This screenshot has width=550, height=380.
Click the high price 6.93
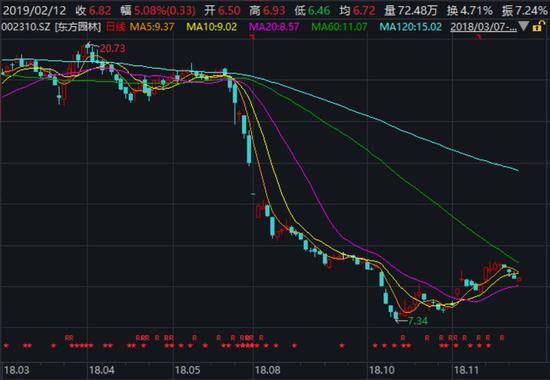click(x=274, y=11)
